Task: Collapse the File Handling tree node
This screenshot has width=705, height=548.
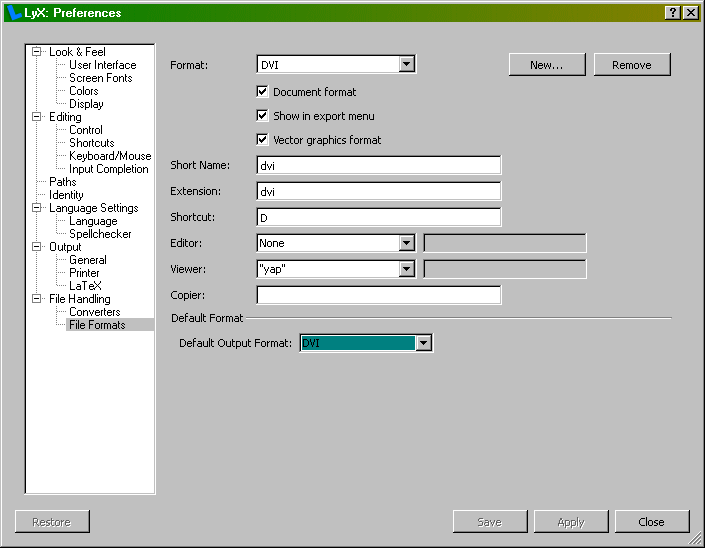Action: click(x=36, y=299)
